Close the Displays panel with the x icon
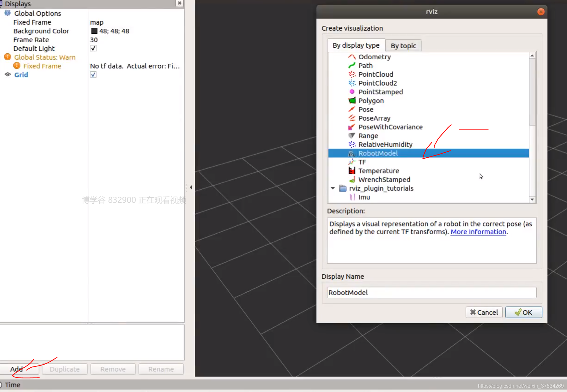 pyautogui.click(x=179, y=3)
